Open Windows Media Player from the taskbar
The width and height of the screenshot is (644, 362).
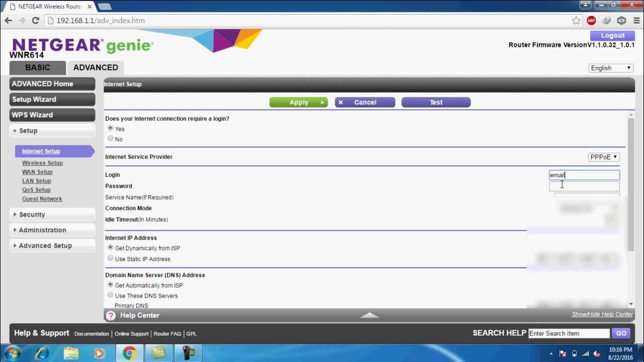point(99,353)
